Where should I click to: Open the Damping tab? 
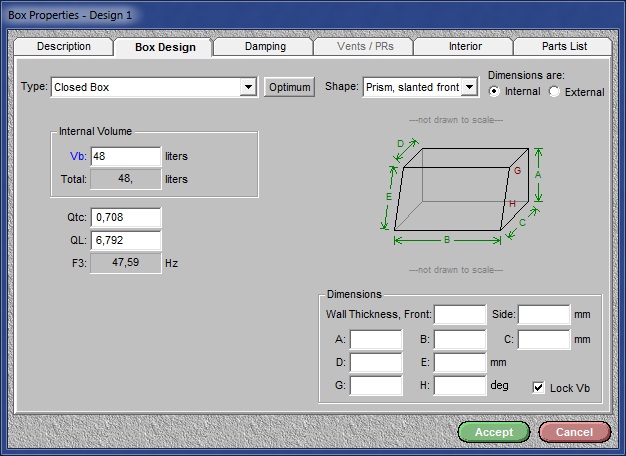tap(264, 47)
